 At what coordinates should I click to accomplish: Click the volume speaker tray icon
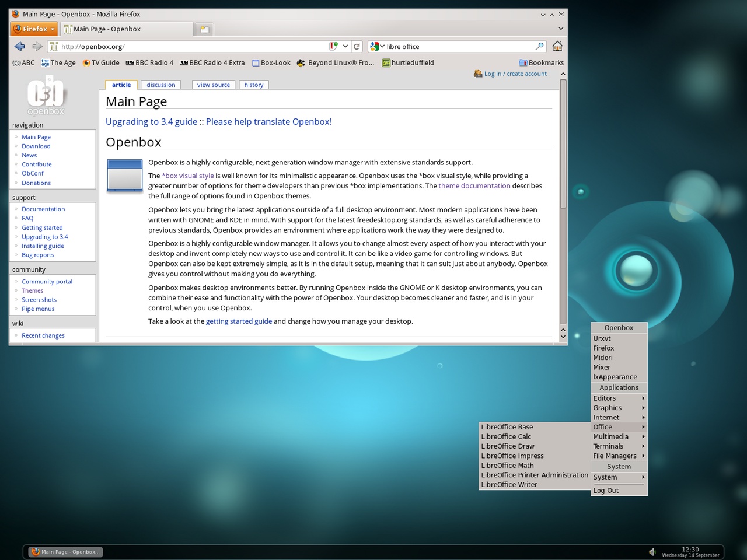[x=652, y=552]
